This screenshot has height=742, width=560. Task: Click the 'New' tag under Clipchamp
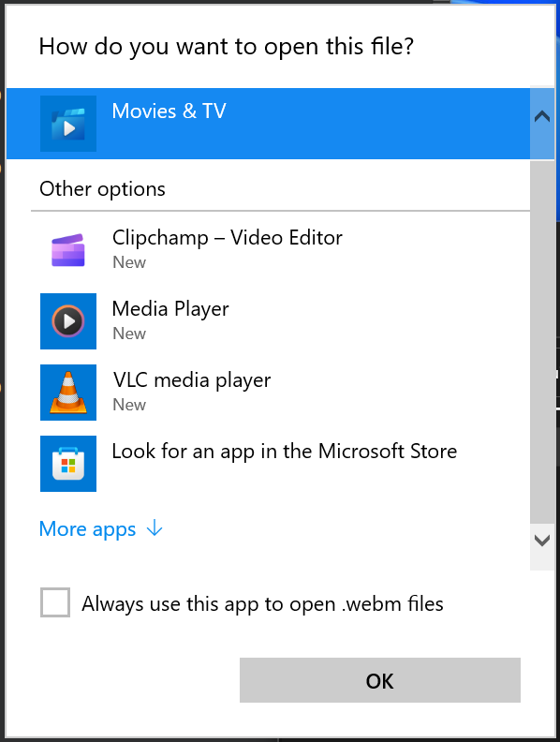129,262
